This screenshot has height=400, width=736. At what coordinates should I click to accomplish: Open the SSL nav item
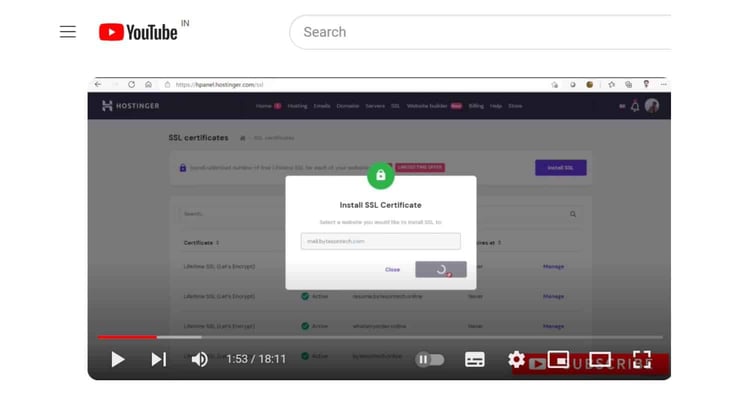(396, 106)
